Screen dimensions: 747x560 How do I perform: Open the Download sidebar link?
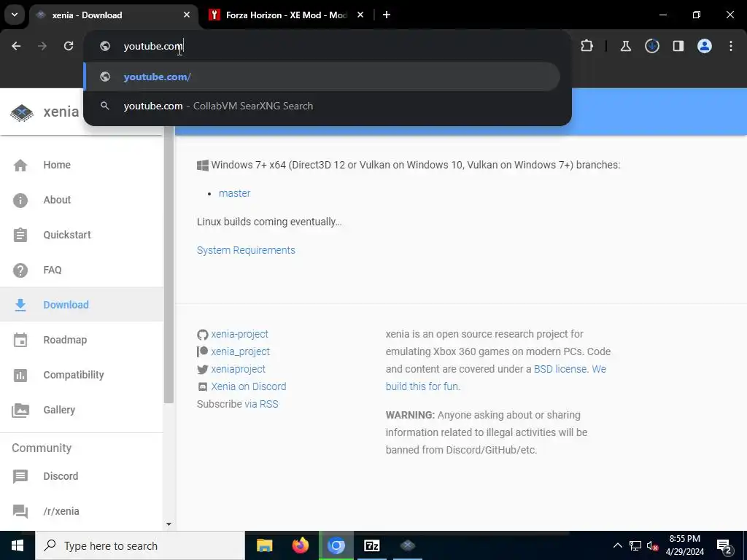click(x=66, y=305)
